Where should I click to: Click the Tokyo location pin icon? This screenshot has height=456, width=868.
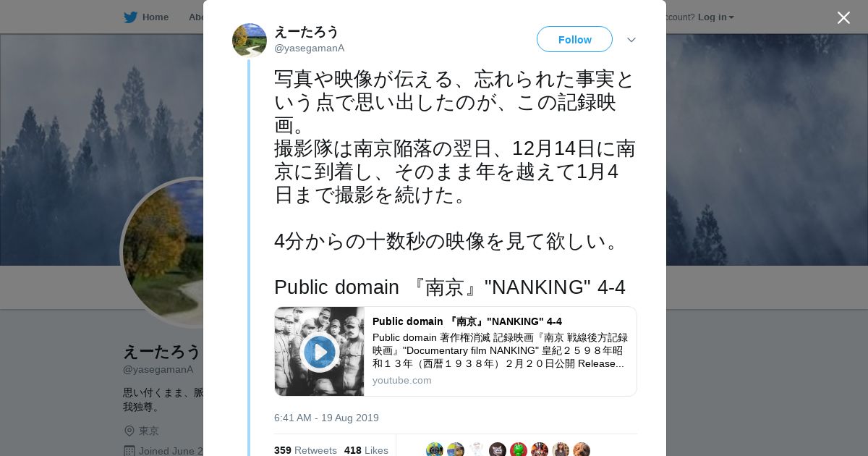[x=129, y=431]
